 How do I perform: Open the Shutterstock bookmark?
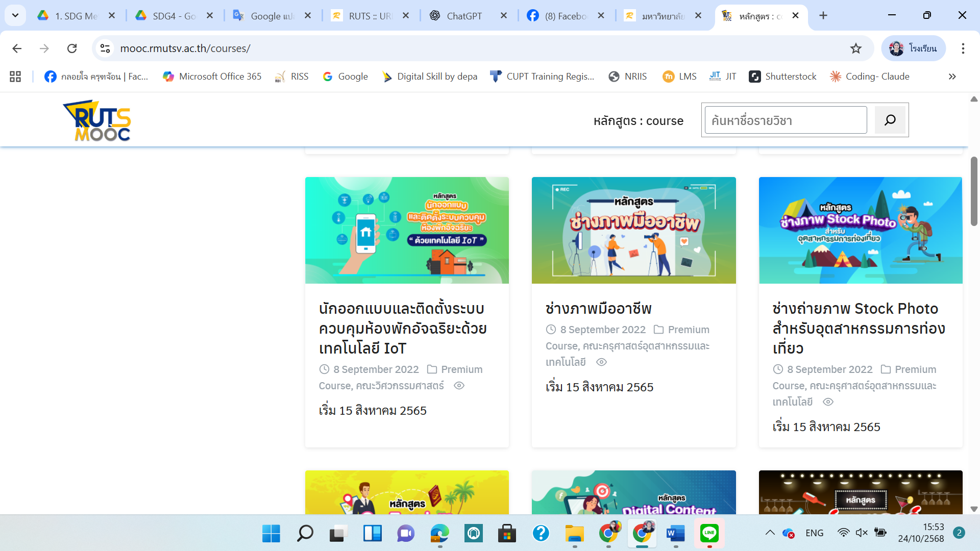tap(783, 76)
